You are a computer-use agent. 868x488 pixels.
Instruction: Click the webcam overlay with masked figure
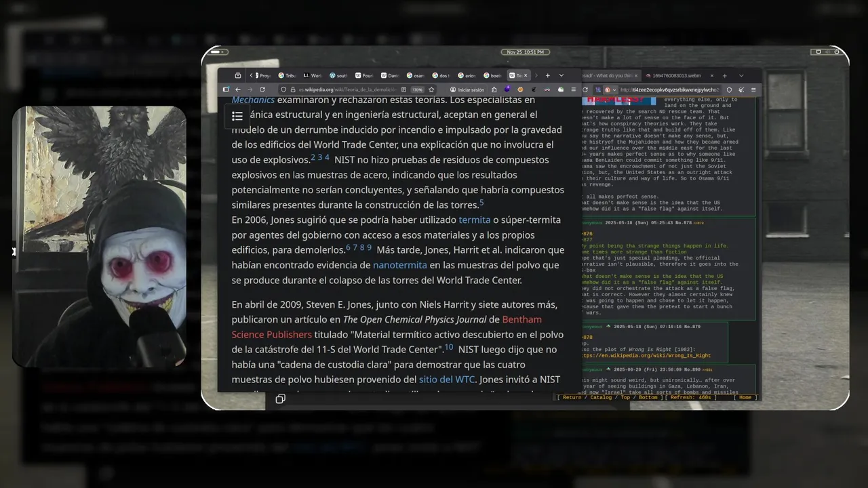[x=100, y=237]
